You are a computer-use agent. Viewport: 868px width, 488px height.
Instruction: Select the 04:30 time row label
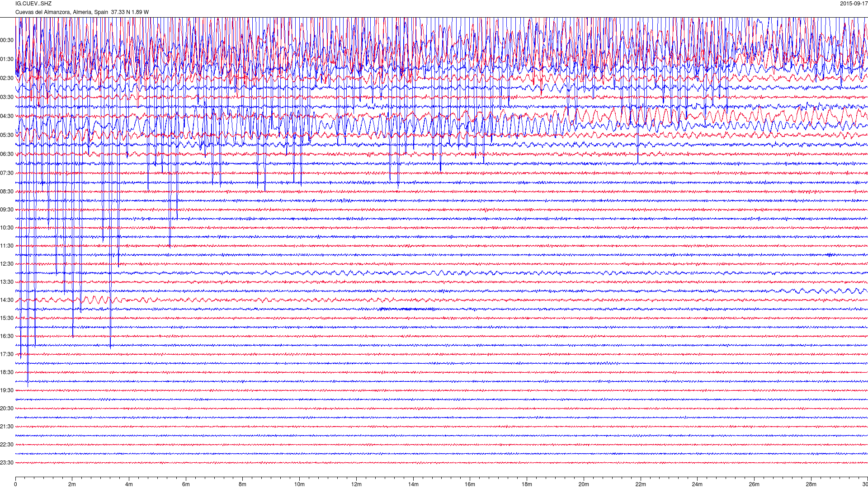[7, 116]
